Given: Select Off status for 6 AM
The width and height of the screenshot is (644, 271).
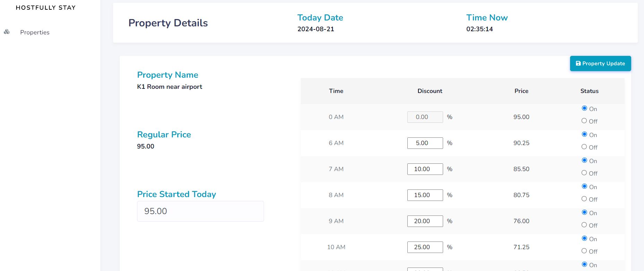Looking at the screenshot, I should [x=584, y=147].
